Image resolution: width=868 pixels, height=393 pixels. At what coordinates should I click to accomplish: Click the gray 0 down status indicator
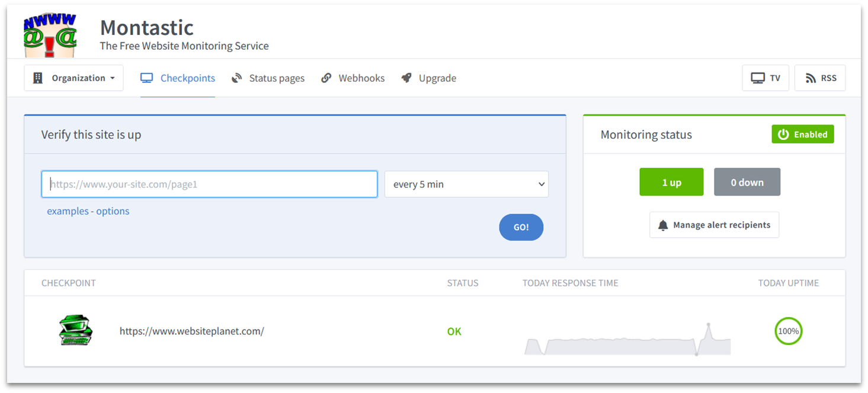click(x=747, y=182)
